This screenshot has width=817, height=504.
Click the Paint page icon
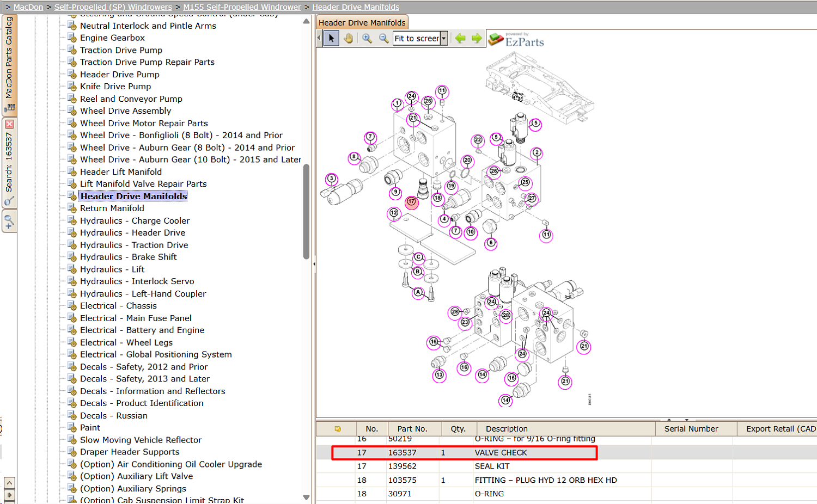tap(71, 428)
